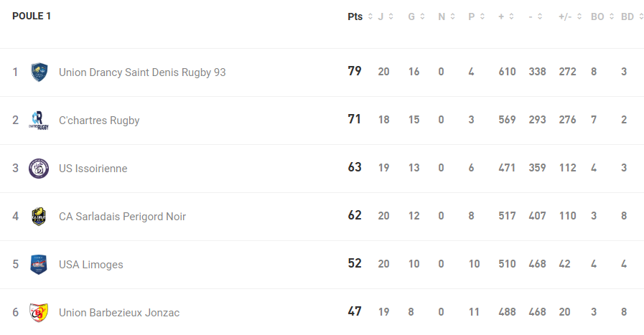
Task: Click the C'chartres Rugby club logo
Action: point(39,120)
